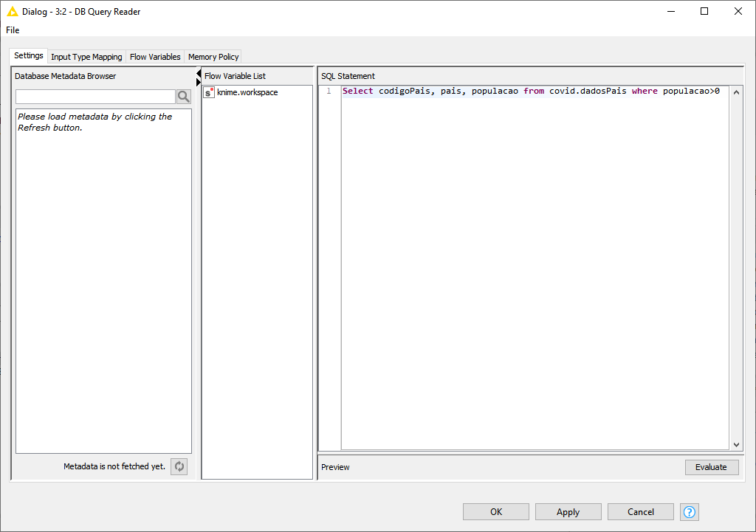Open the Flow Variables tab
The width and height of the screenshot is (756, 532).
tap(155, 57)
